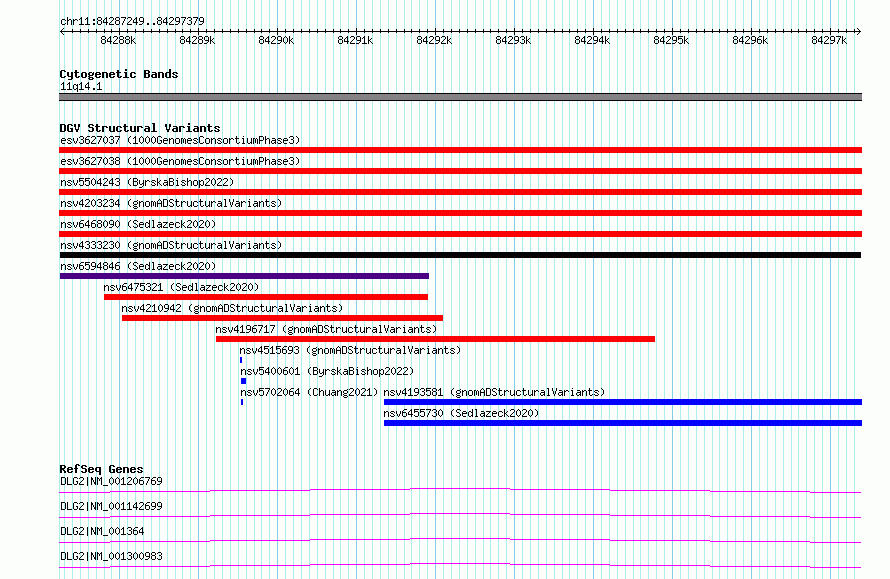
Task: Click the nsv4193581 gnomAD variant label
Action: point(494,392)
